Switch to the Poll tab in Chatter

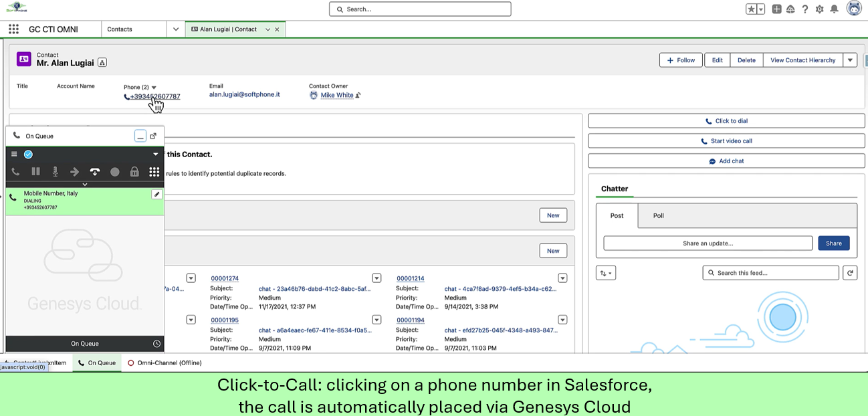click(658, 216)
